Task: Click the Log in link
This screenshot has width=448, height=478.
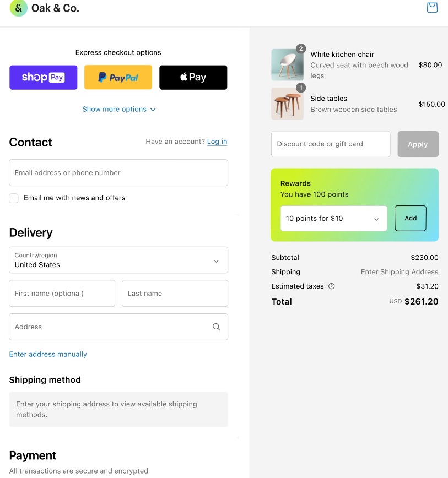Action: [217, 142]
